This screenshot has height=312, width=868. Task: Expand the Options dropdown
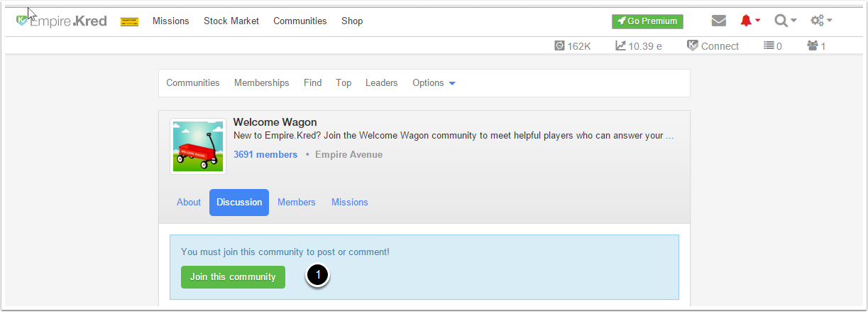coord(434,83)
